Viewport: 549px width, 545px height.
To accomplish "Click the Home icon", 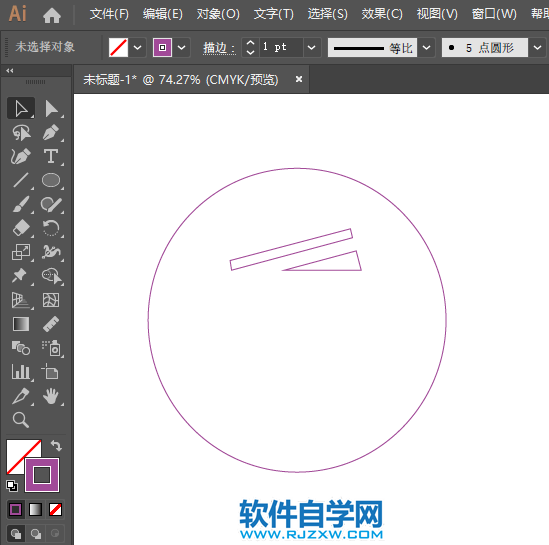I will (x=52, y=15).
